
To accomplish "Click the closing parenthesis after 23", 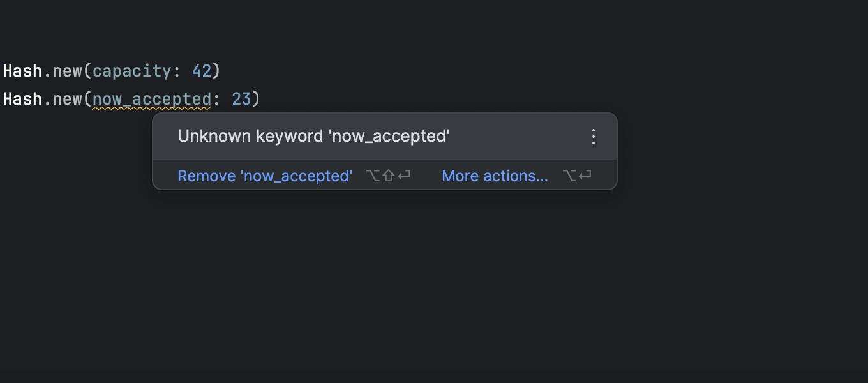I will [256, 99].
